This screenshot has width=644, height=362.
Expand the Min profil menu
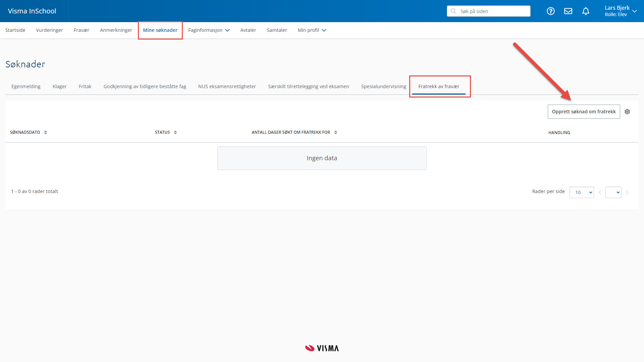click(x=312, y=30)
